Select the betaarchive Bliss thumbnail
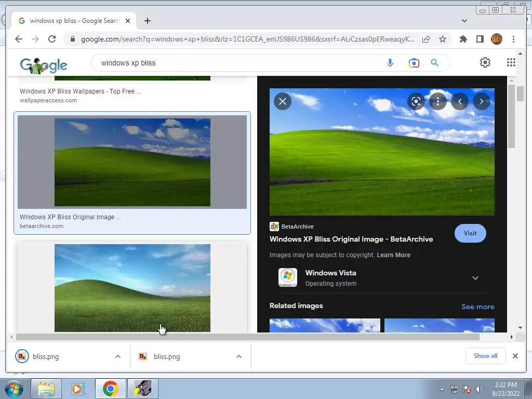Viewport: 532px width, 399px height. coord(132,162)
